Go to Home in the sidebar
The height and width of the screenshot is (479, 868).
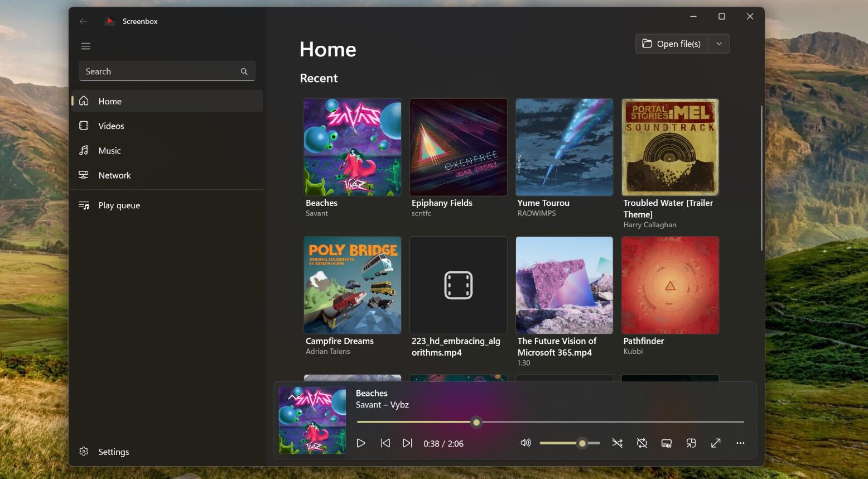coord(167,101)
